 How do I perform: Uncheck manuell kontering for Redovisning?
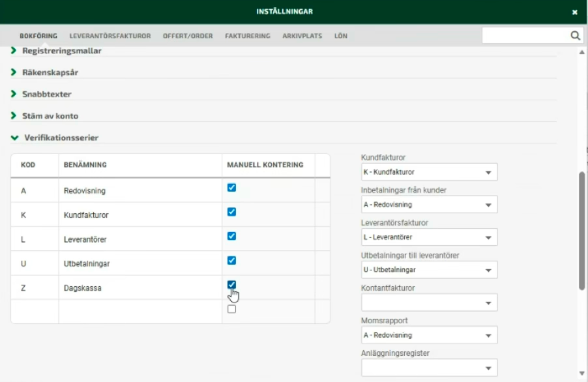point(231,188)
